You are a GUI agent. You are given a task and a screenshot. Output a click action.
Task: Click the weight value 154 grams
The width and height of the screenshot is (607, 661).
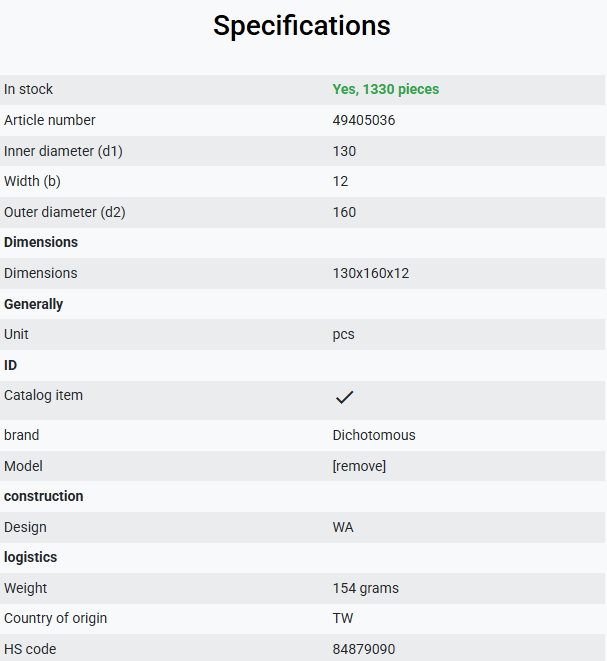(x=365, y=588)
